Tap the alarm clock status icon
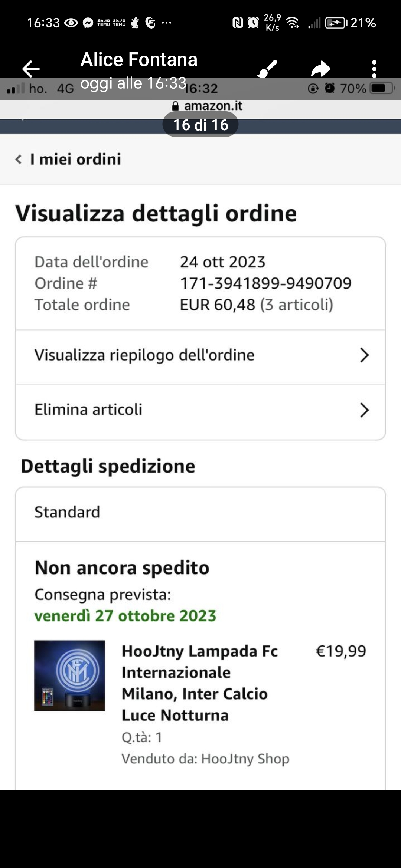 (253, 23)
